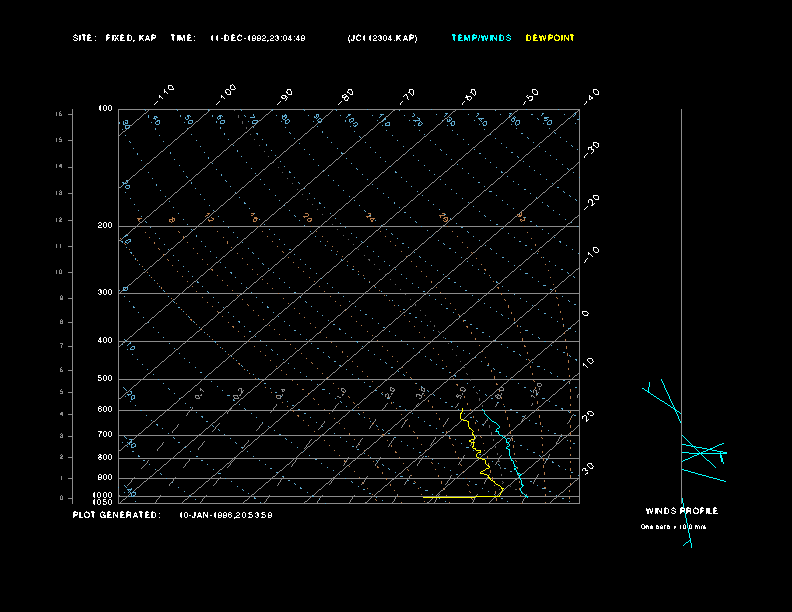Click the -110 temperature axis label
Image resolution: width=792 pixels, height=612 pixels.
tap(164, 95)
